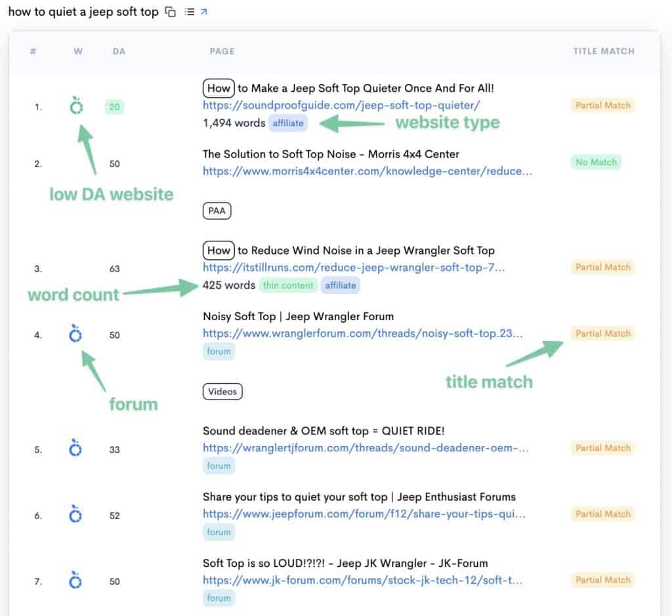Open the wranglerforum.com noisy-soft-top thread link
This screenshot has width=672, height=616.
[x=362, y=334]
